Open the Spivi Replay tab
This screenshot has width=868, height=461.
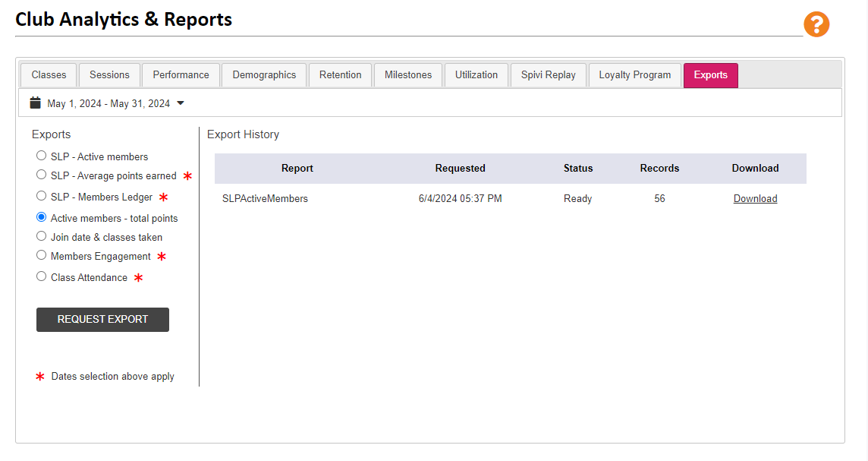pyautogui.click(x=548, y=74)
